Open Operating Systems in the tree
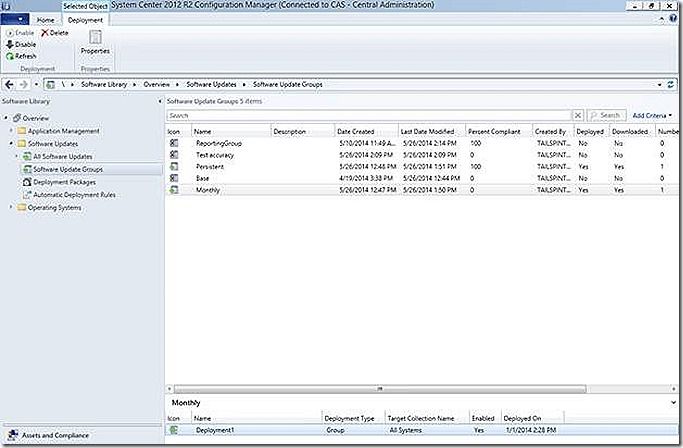Viewport: 683px width, 448px height. pos(54,207)
